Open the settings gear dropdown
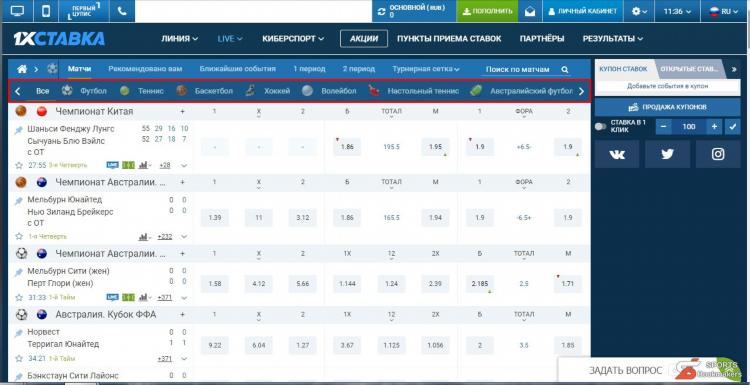Viewport: 750px width, 385px height. point(639,11)
